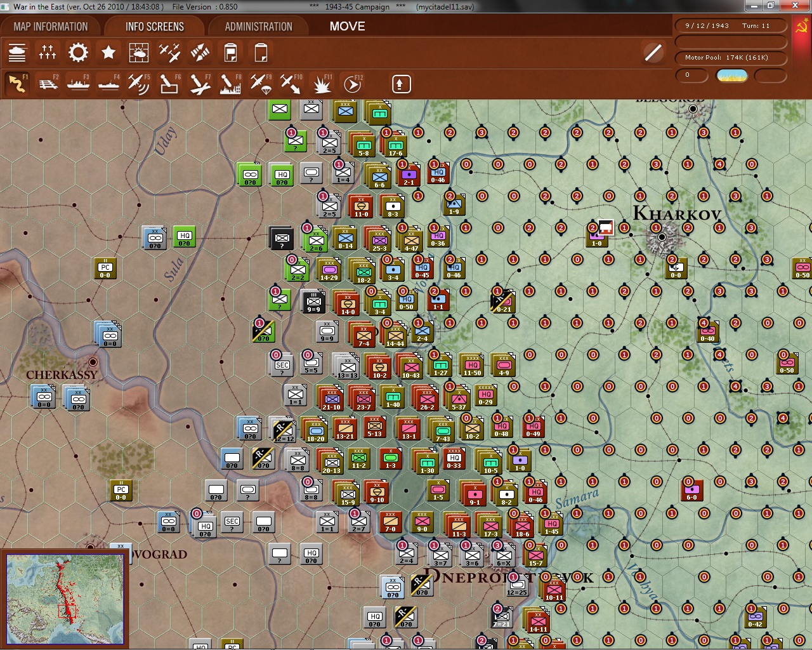
Task: Select the 11-0 red counter
Action: (x=360, y=207)
